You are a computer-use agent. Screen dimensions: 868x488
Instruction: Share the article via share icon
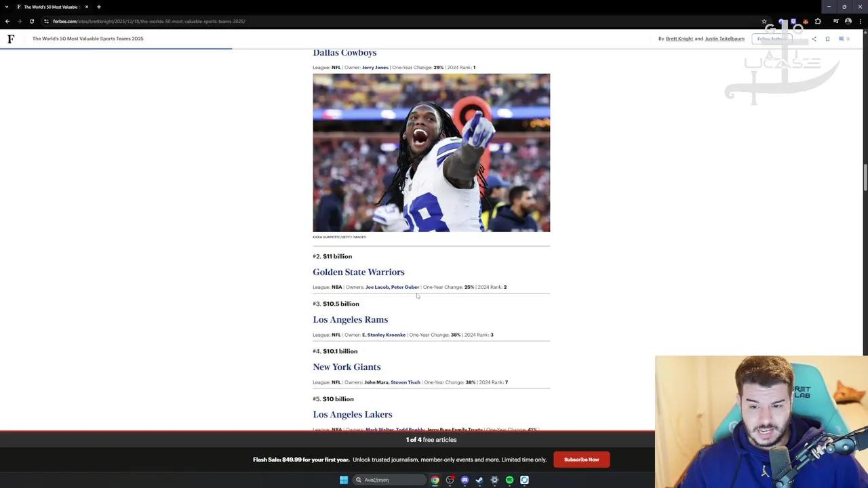coord(814,39)
